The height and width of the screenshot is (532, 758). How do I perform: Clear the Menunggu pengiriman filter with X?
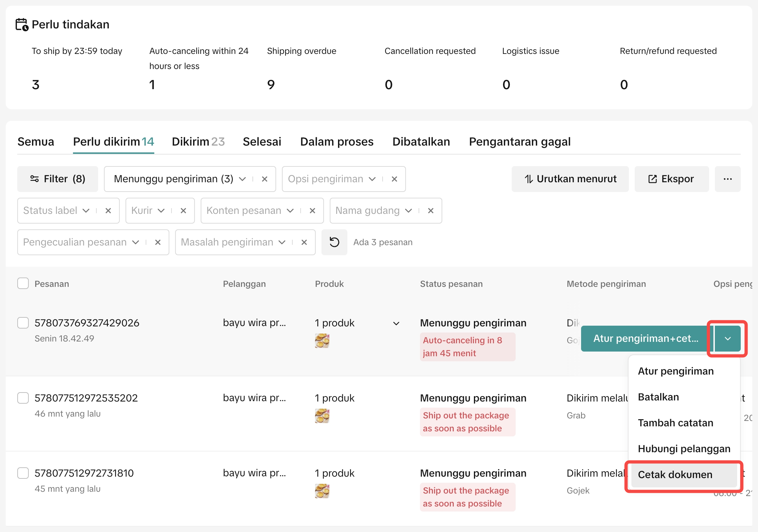[x=265, y=179]
